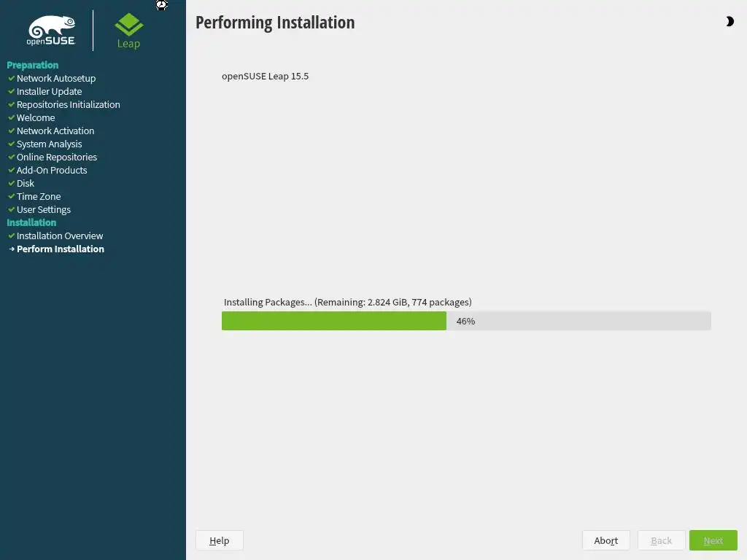Click the disabled Back button
This screenshot has height=560, width=747.
[661, 540]
